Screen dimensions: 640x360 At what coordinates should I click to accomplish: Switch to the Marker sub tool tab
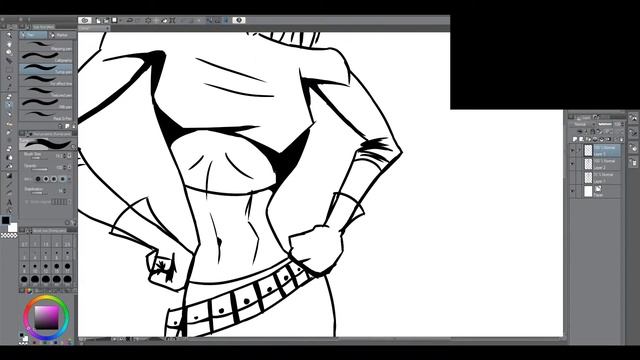(x=61, y=35)
